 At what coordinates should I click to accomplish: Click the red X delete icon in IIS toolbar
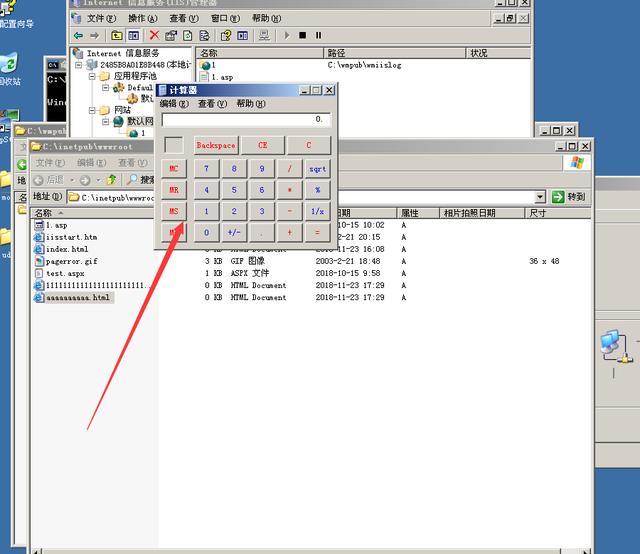[154, 35]
